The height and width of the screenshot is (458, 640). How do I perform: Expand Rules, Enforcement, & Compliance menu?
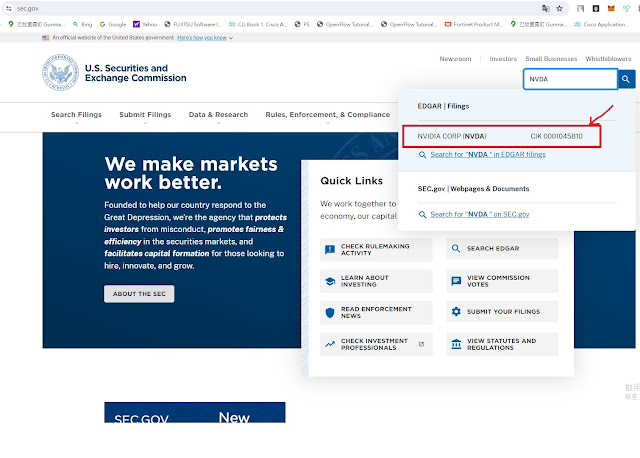pos(328,116)
